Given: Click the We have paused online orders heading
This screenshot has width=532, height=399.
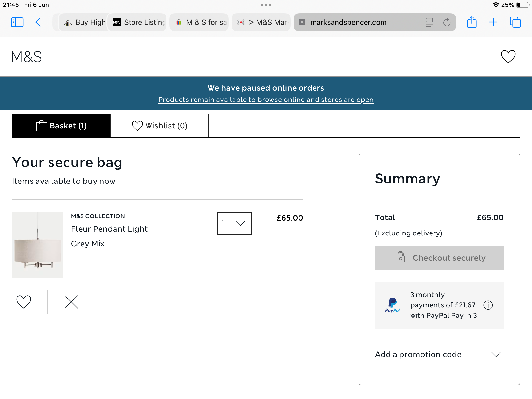Looking at the screenshot, I should pyautogui.click(x=266, y=88).
